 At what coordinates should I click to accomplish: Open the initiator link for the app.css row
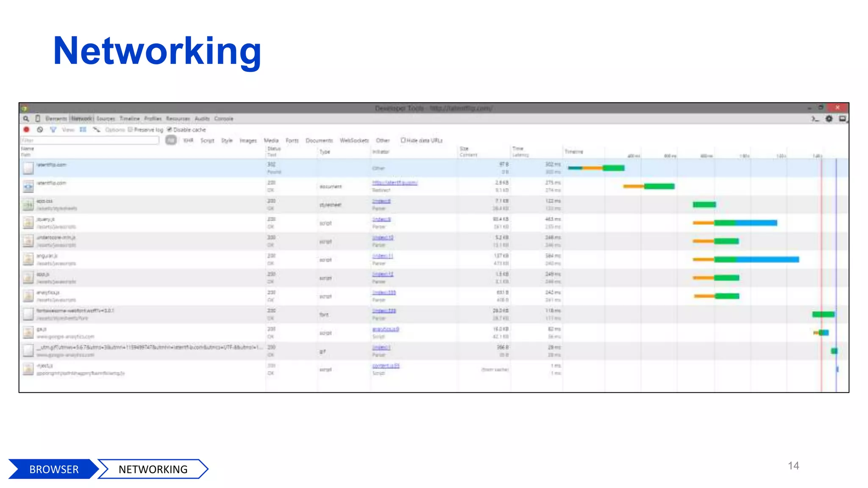pos(381,201)
